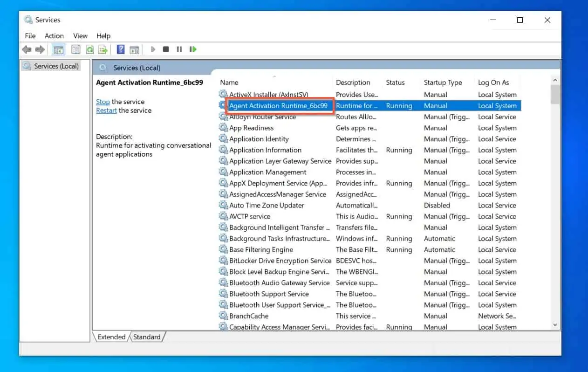The width and height of the screenshot is (588, 372).
Task: Sort by the Log On As column header
Action: [497, 83]
